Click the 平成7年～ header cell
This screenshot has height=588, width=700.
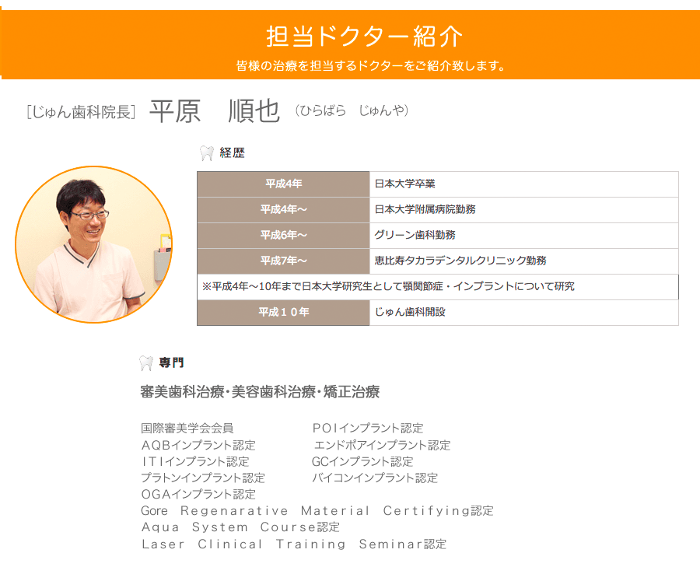[x=283, y=261]
